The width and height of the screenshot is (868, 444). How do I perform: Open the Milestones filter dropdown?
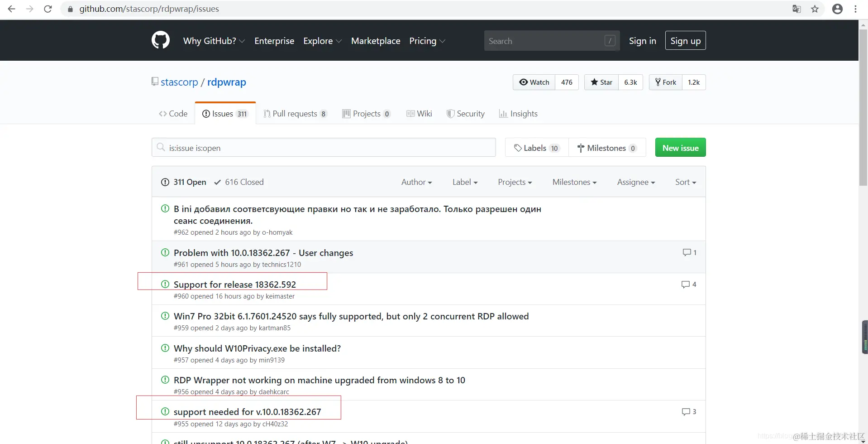pos(575,182)
